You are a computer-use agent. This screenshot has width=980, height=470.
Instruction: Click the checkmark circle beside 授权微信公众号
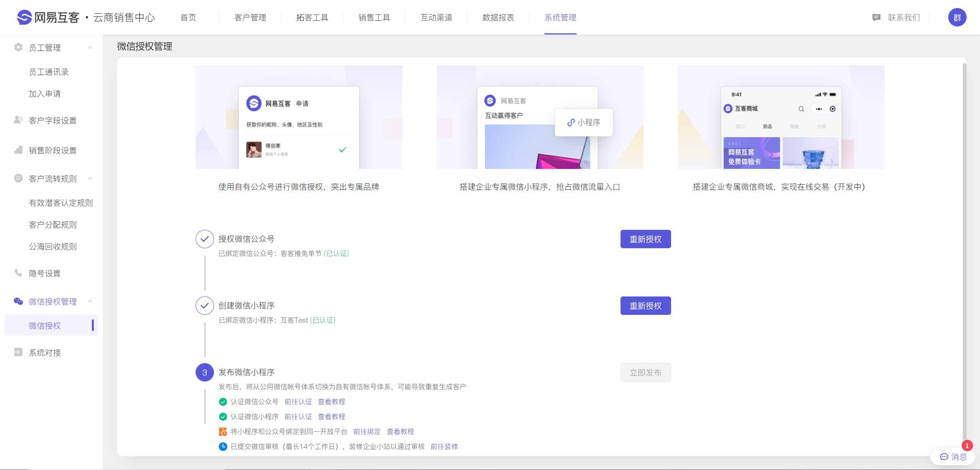205,239
